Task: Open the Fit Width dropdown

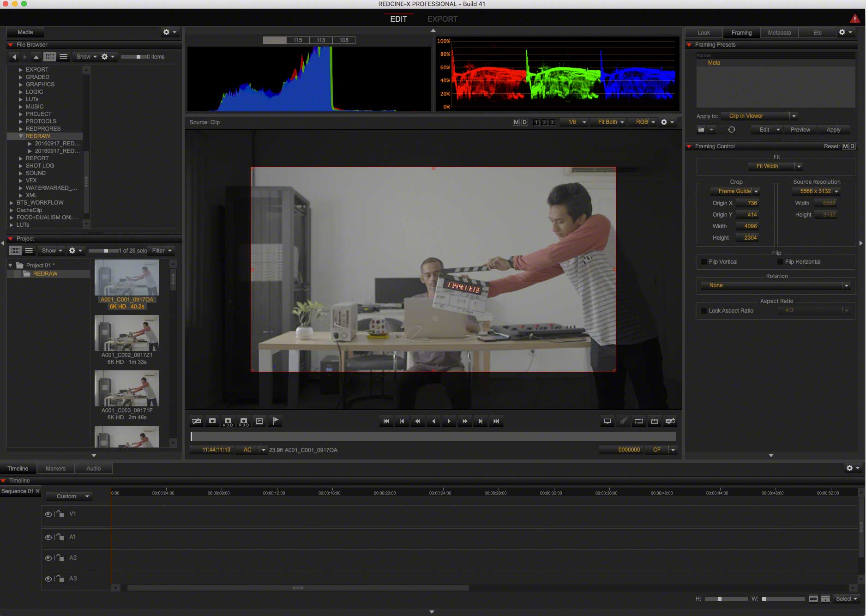Action: [x=776, y=166]
